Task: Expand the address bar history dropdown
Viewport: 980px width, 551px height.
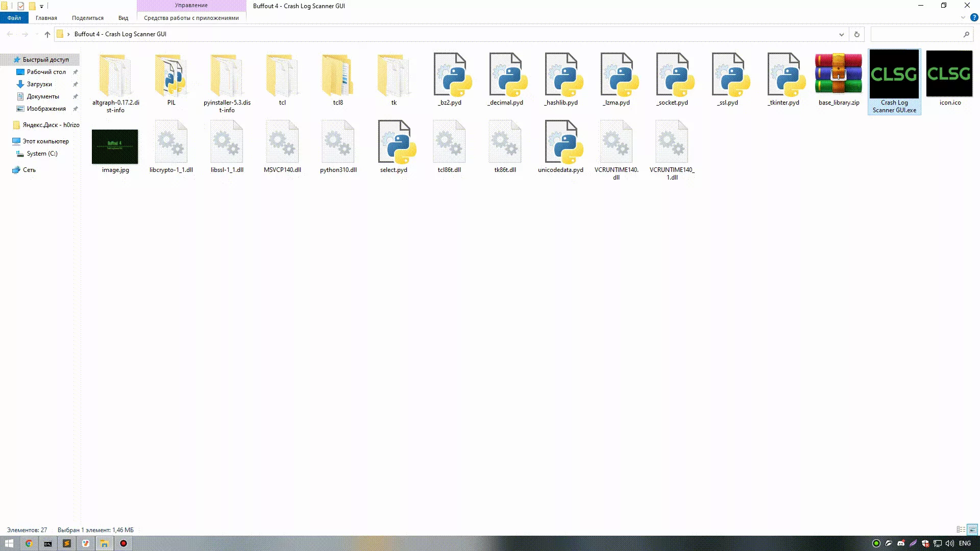Action: [841, 34]
